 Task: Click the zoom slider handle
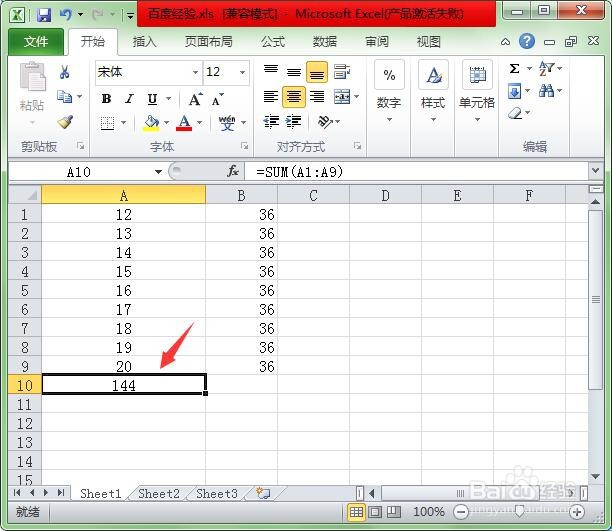[519, 512]
